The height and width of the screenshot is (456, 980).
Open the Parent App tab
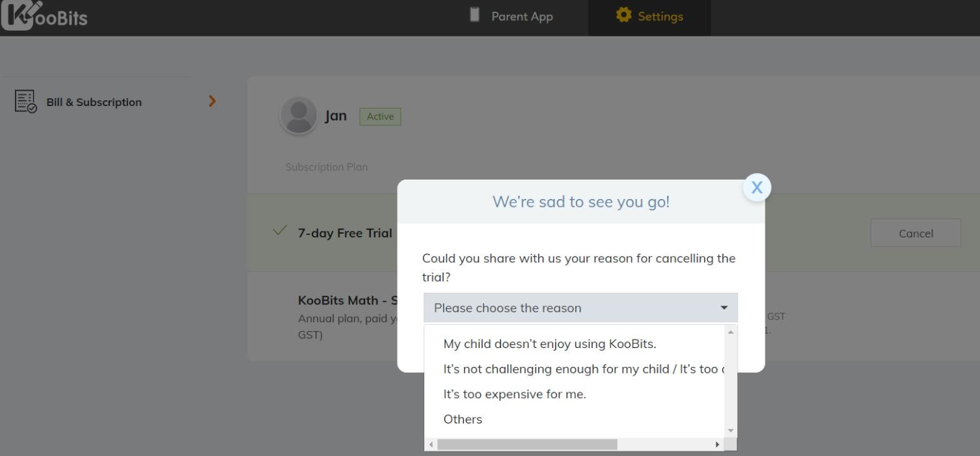(511, 17)
